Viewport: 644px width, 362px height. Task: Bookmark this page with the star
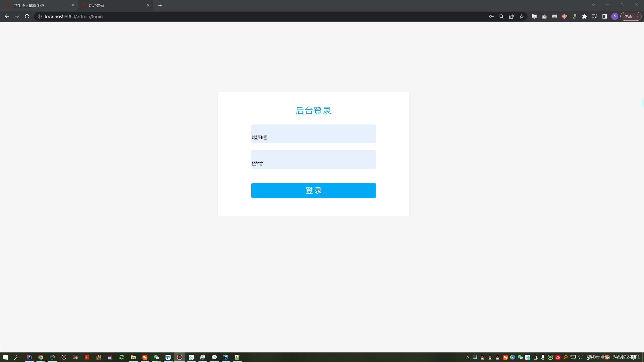point(522,17)
